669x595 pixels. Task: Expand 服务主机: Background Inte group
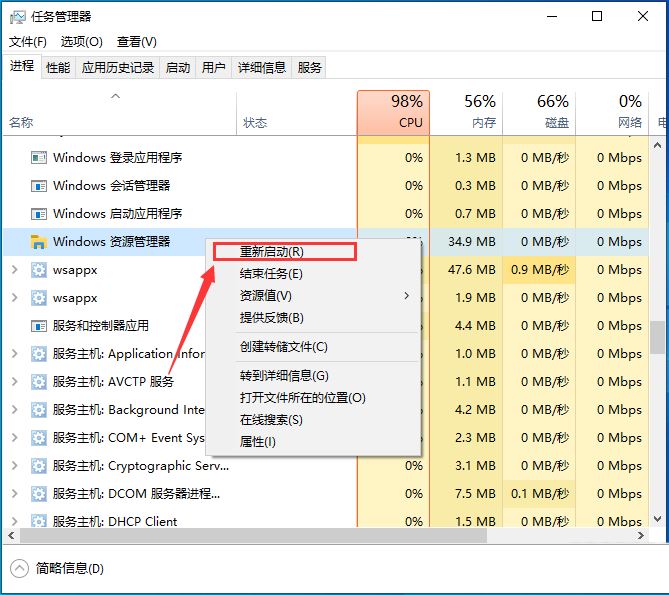point(15,410)
